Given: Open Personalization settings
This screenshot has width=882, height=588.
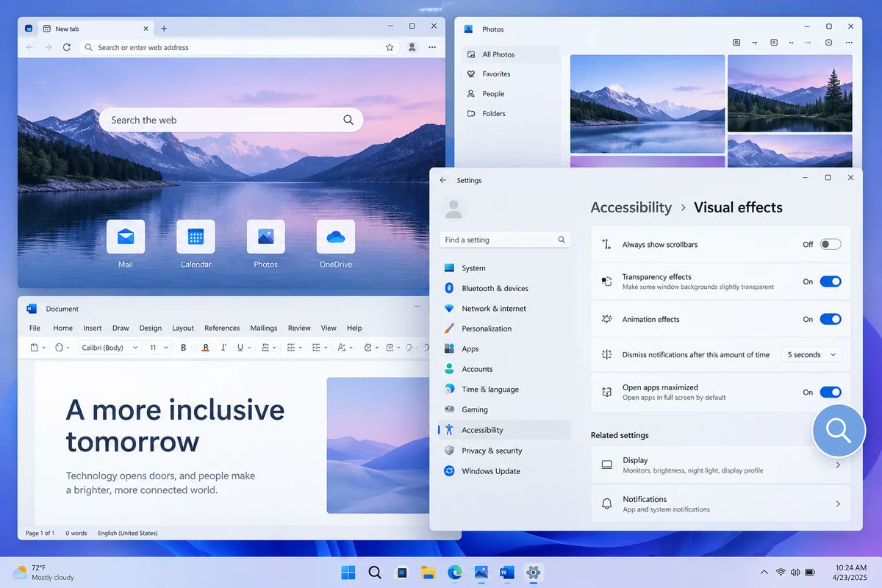Looking at the screenshot, I should pos(504,329).
